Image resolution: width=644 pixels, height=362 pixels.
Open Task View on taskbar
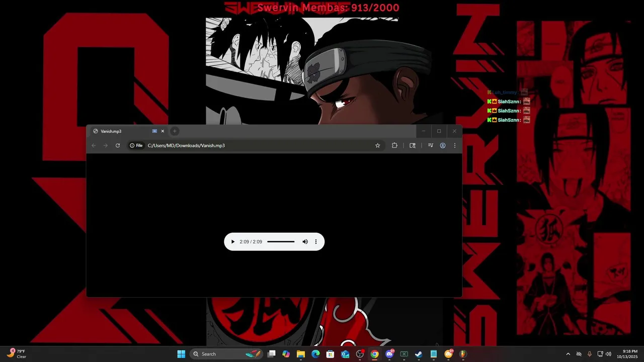272,354
